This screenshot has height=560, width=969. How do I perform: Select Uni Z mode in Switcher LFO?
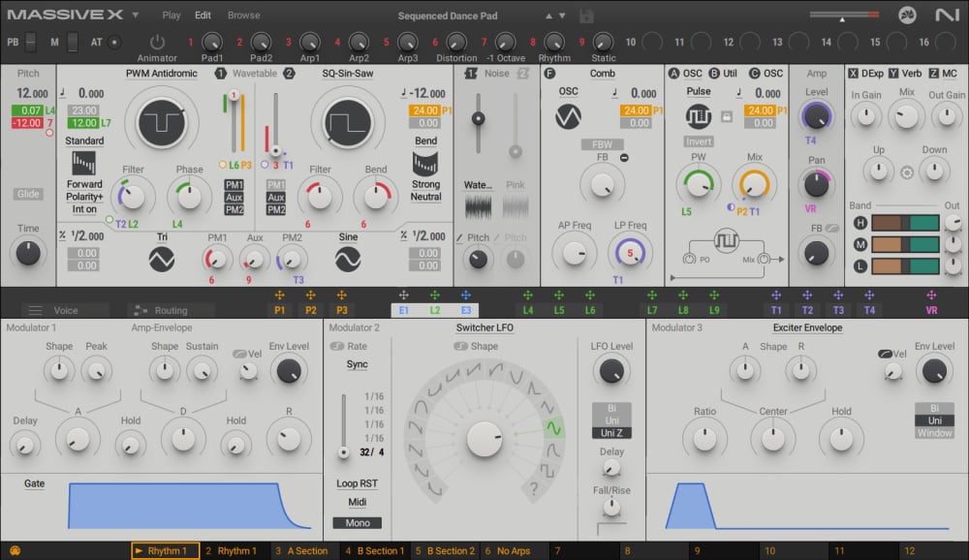tap(611, 433)
